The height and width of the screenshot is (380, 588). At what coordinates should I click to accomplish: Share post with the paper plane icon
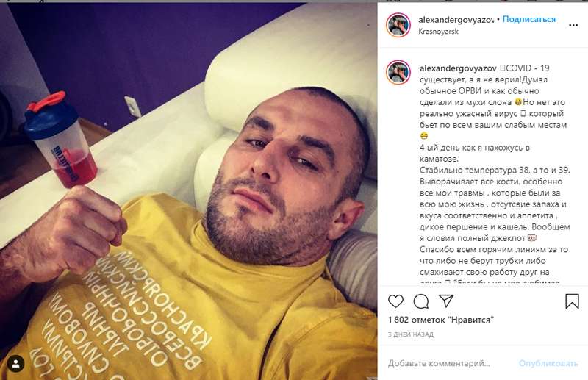pyautogui.click(x=446, y=301)
